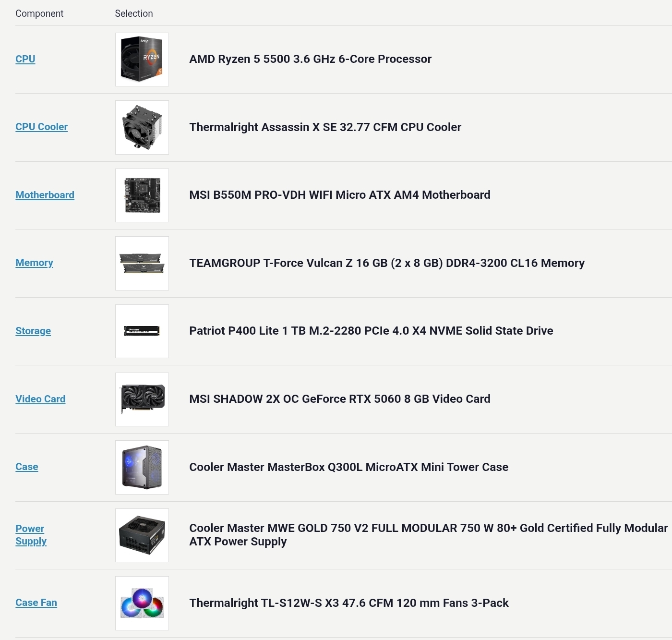The width and height of the screenshot is (672, 640).
Task: Open the CPU Cooler component link
Action: click(x=42, y=127)
